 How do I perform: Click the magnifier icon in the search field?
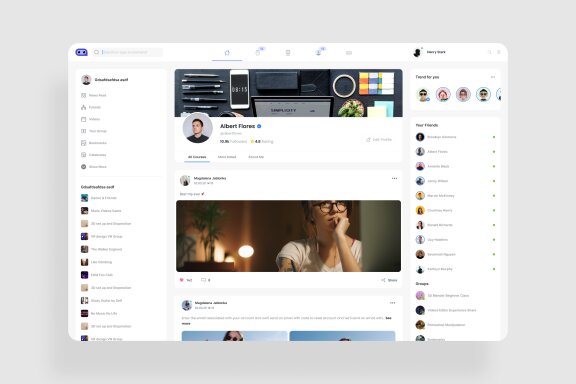pos(96,52)
